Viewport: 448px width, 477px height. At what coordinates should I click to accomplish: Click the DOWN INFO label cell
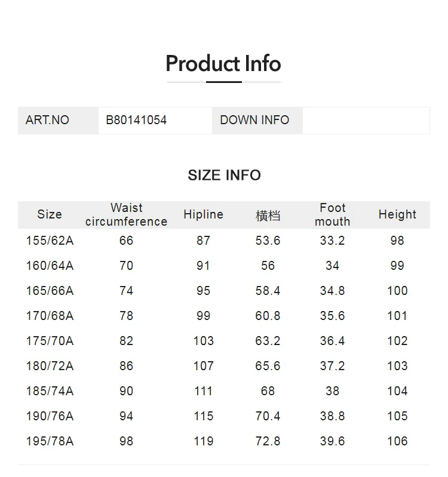point(257,121)
